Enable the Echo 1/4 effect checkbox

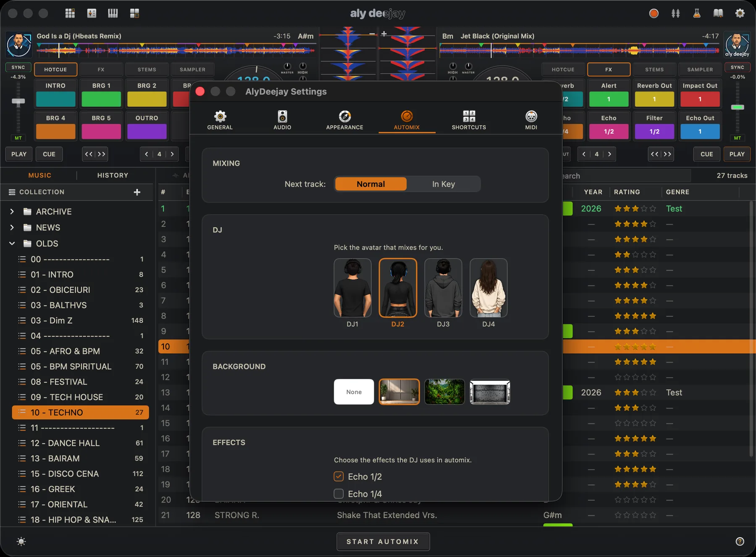[x=339, y=494]
